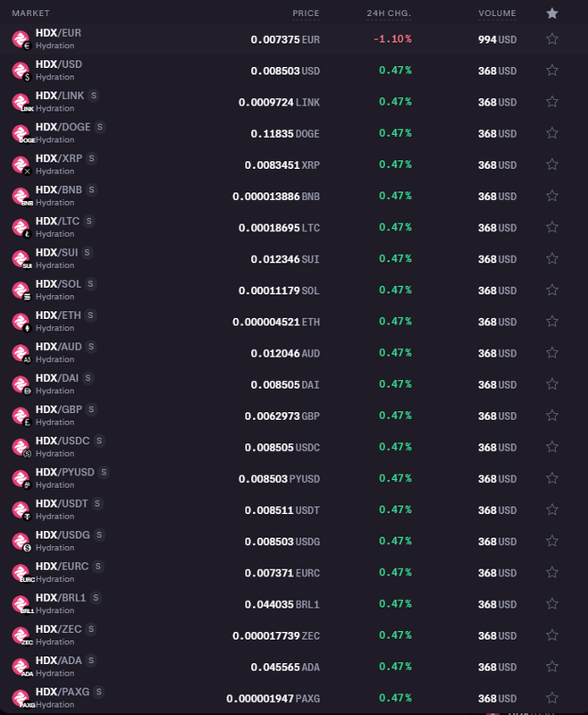Click the S badge beside HDX/PYUSD

[104, 473]
